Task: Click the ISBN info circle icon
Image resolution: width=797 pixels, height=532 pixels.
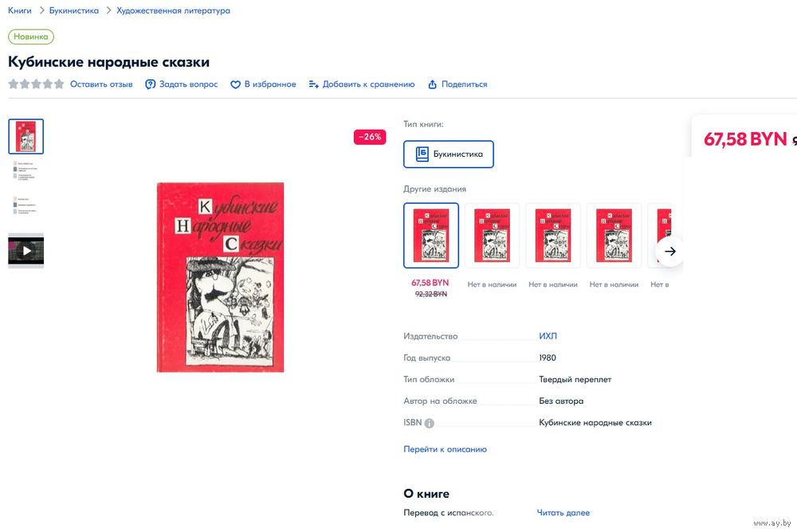Action: click(x=429, y=423)
